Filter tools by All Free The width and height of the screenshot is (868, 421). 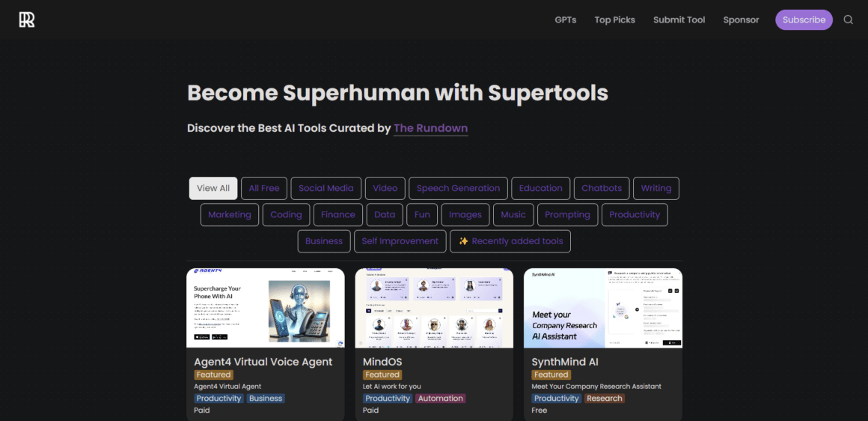264,188
